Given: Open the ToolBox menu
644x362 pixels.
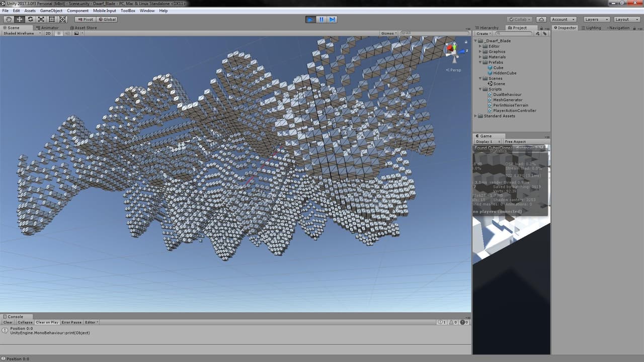Looking at the screenshot, I should click(128, 11).
